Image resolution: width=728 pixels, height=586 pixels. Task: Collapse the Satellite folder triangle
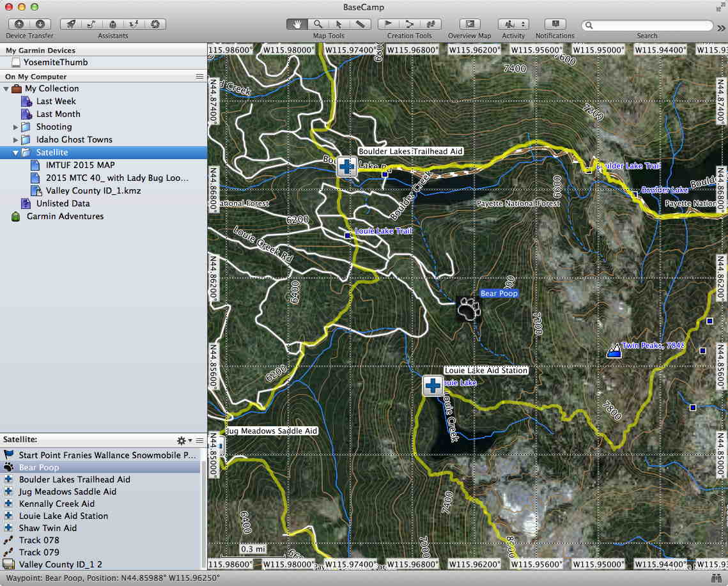pyautogui.click(x=15, y=152)
